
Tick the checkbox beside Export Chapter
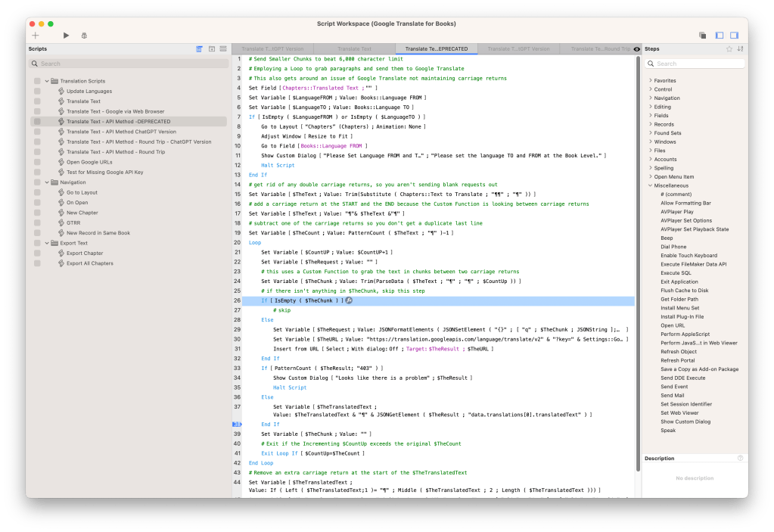coord(37,254)
